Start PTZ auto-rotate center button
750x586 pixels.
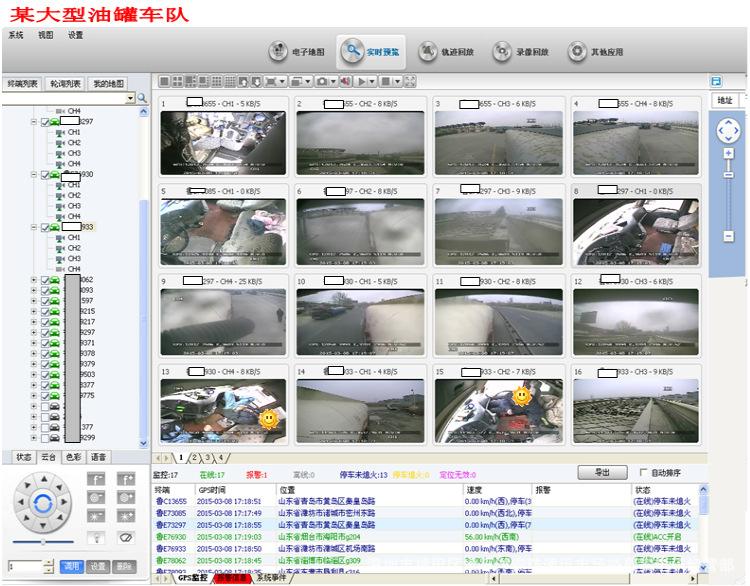point(43,503)
